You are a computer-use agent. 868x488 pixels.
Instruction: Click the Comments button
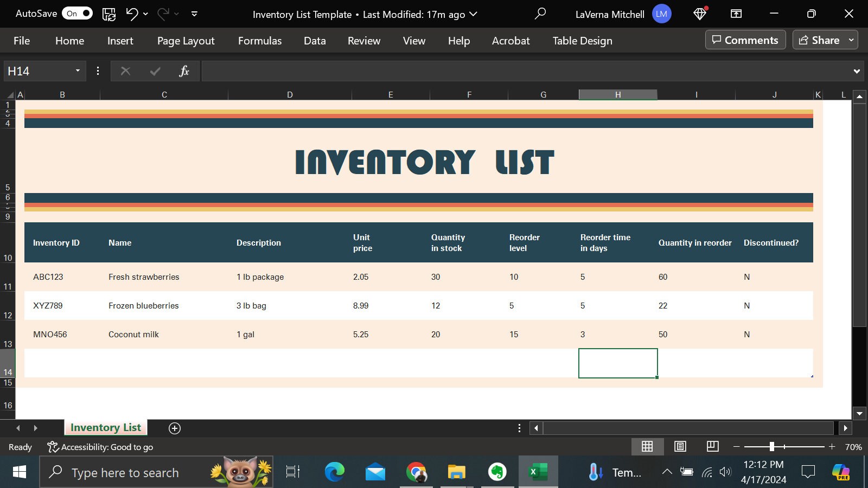click(x=745, y=40)
